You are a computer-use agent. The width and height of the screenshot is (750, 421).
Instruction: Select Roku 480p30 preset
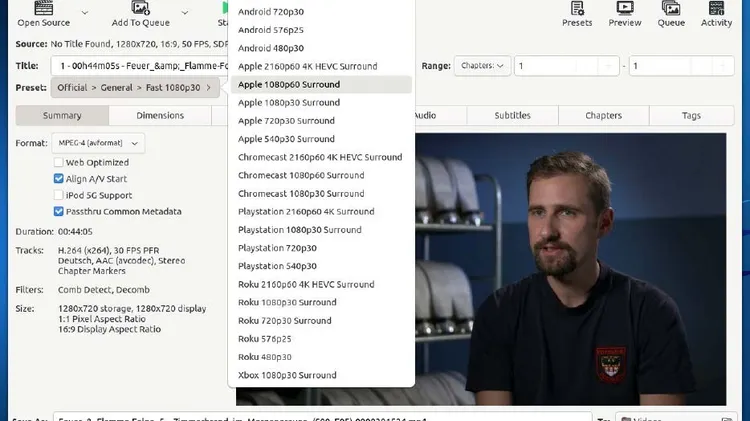coord(321,357)
